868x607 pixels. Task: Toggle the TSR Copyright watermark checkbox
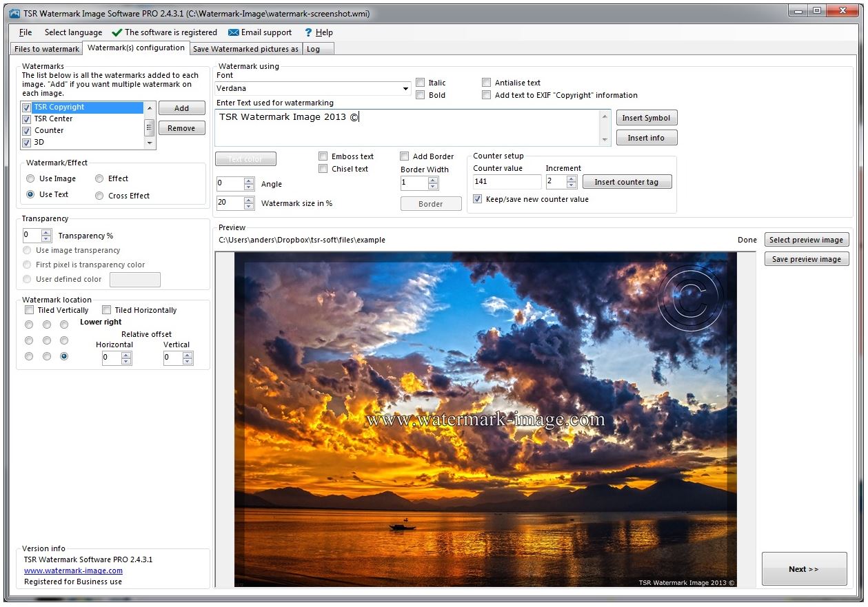tap(27, 107)
